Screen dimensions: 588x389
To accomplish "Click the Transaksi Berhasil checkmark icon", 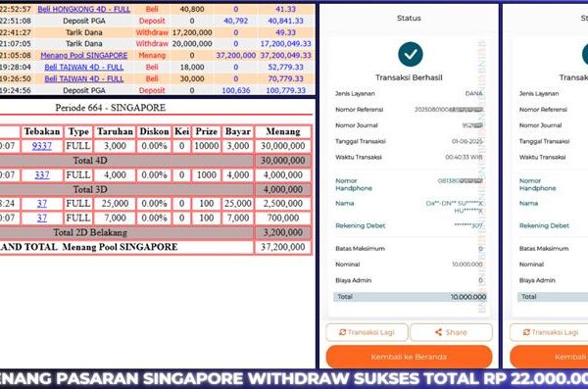I will click(x=411, y=55).
